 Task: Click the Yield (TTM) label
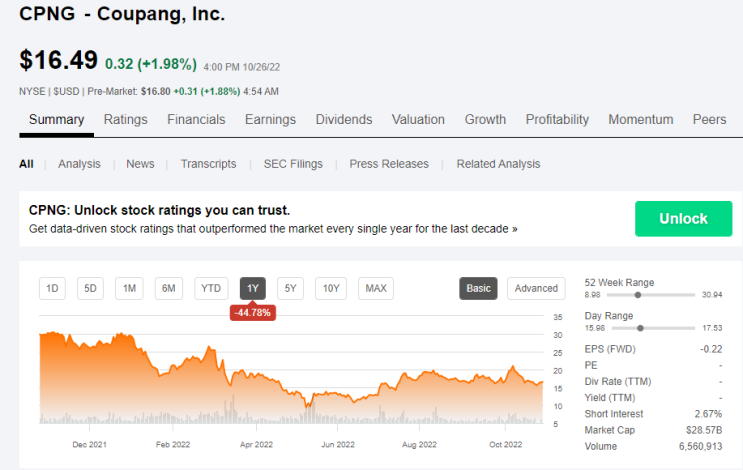[x=609, y=398]
